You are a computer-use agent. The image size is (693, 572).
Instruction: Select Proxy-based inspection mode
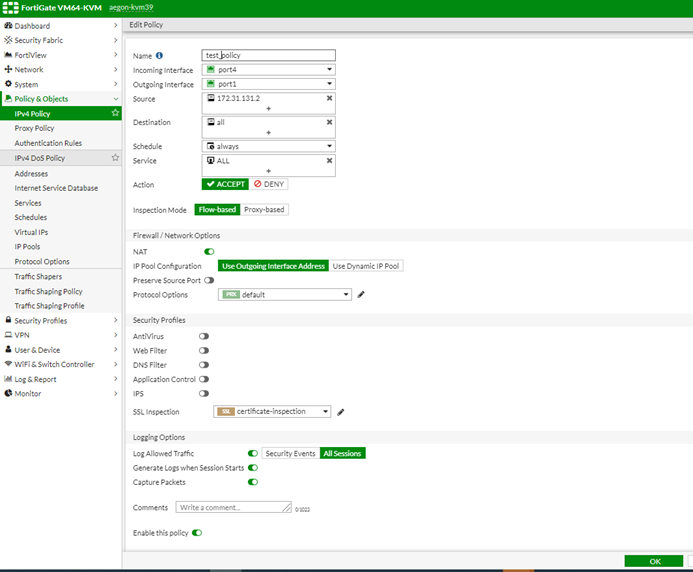point(264,210)
